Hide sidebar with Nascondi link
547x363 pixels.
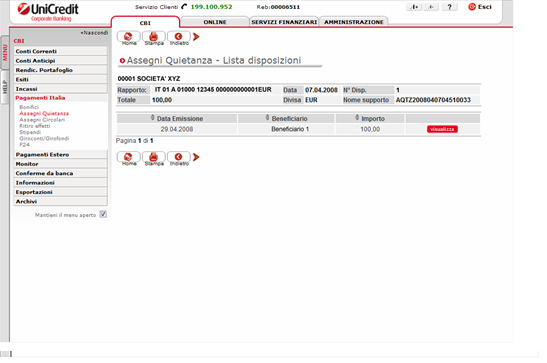94,33
